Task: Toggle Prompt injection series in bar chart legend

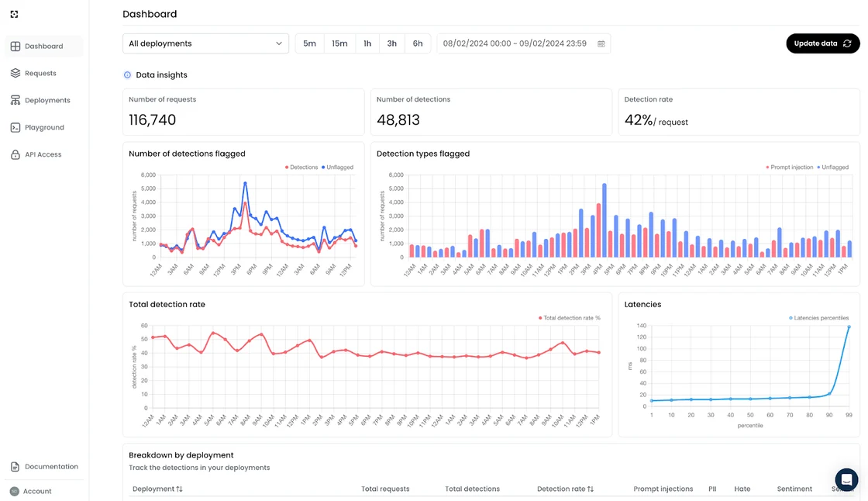Action: tap(790, 168)
